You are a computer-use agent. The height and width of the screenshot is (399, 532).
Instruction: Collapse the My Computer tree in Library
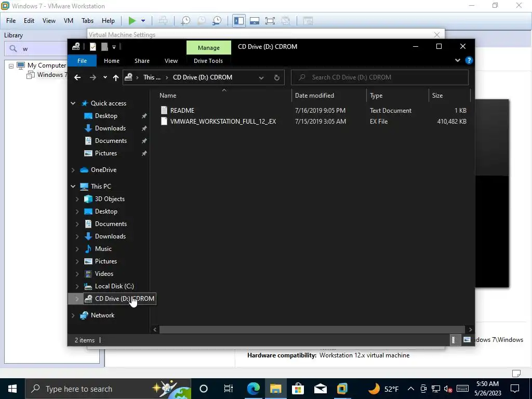pos(11,66)
